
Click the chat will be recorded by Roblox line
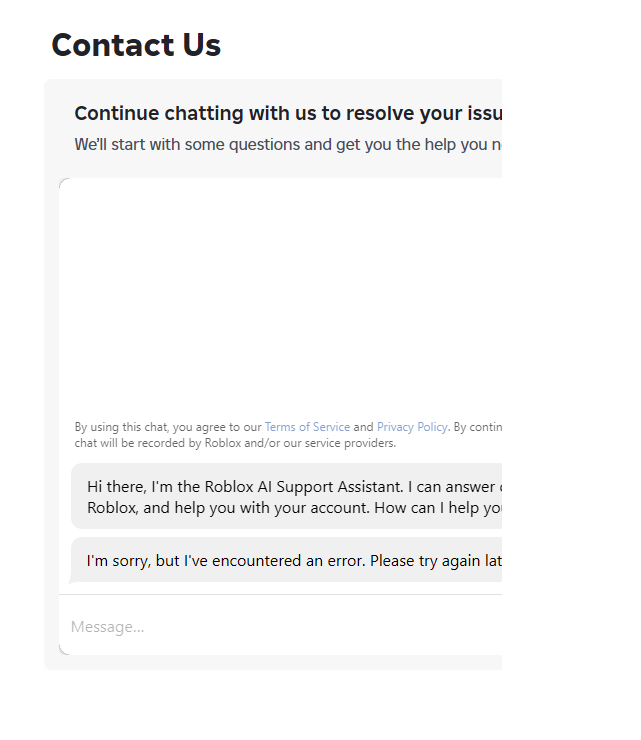click(235, 443)
